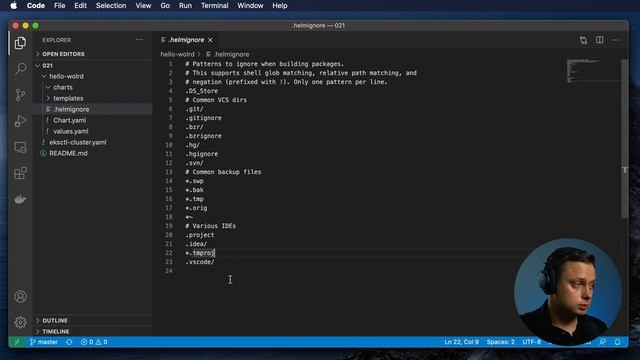Open Explorer Views and More Actions ellipsis
Image resolution: width=640 pixels, height=360 pixels.
(140, 40)
